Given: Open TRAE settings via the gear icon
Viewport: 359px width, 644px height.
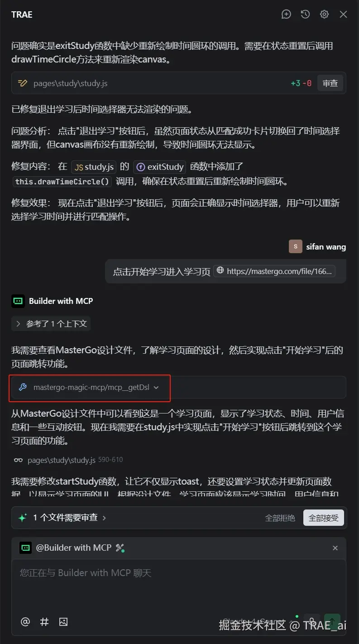Looking at the screenshot, I should click(324, 14).
